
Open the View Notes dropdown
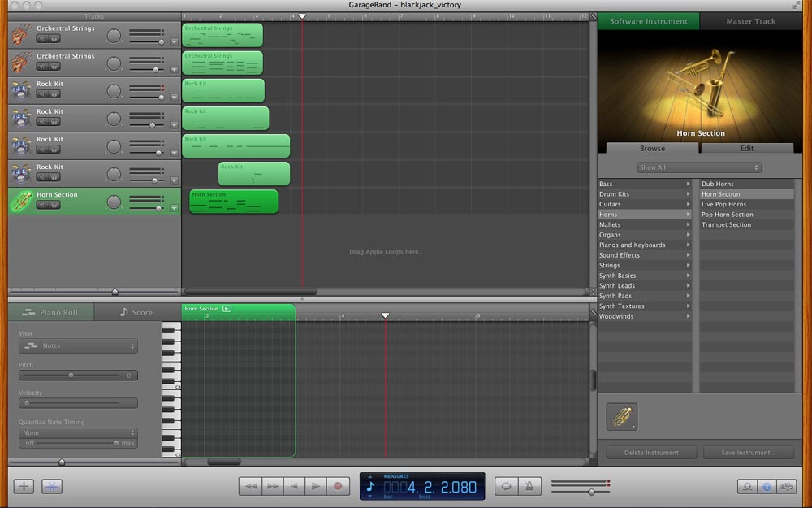click(x=78, y=345)
